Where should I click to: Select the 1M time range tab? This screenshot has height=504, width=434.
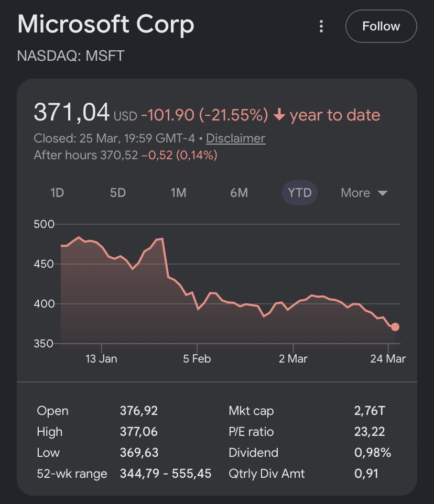pos(178,193)
